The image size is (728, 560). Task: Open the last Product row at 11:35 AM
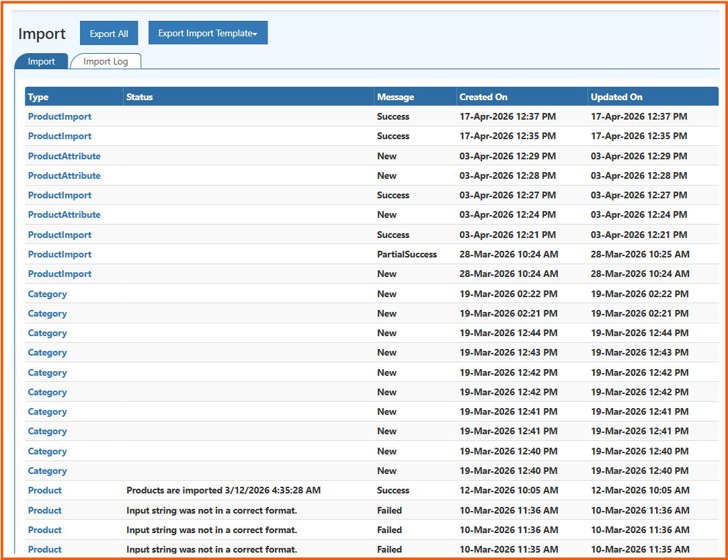click(44, 549)
